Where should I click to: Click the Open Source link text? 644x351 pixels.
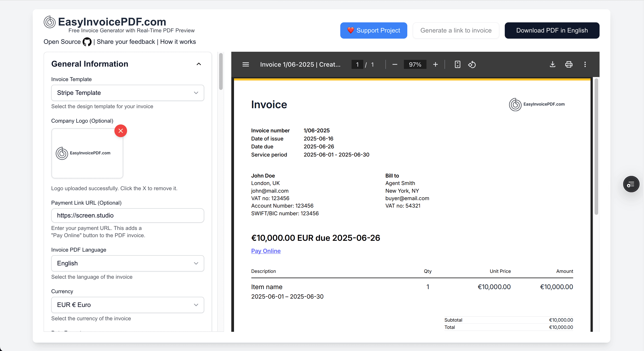click(62, 42)
